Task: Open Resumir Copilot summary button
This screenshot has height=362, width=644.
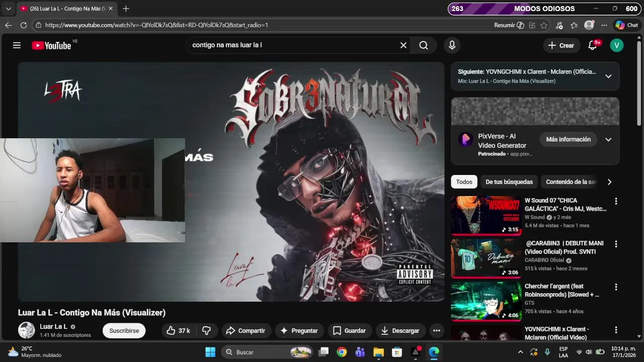Action: [x=509, y=25]
